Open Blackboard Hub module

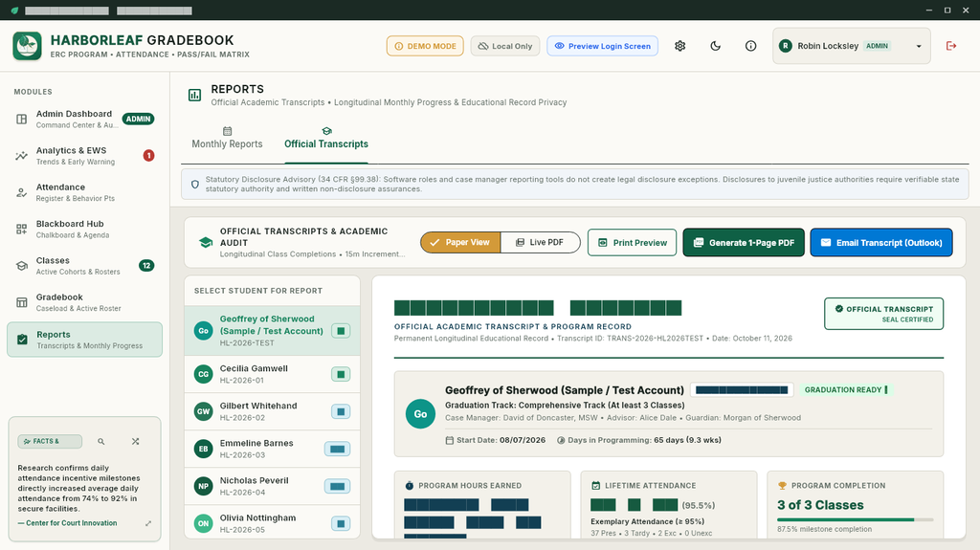click(x=84, y=229)
